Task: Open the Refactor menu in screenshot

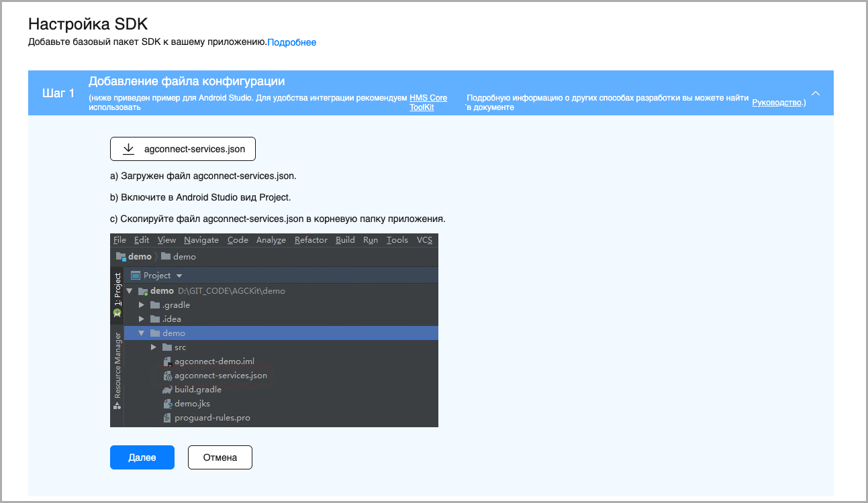Action: click(311, 240)
